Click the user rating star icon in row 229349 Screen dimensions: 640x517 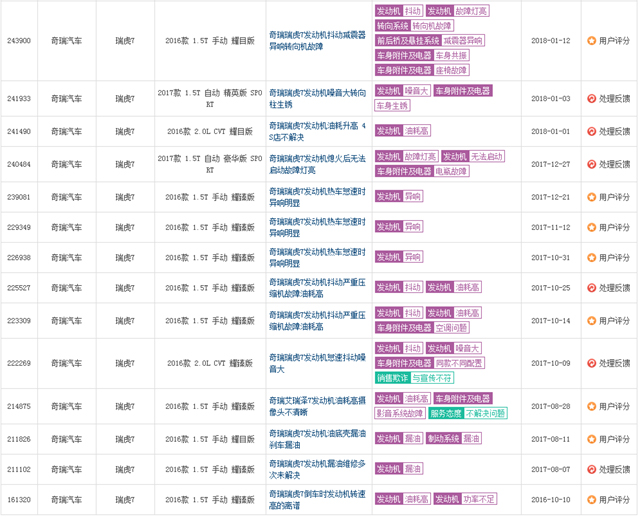click(x=591, y=227)
